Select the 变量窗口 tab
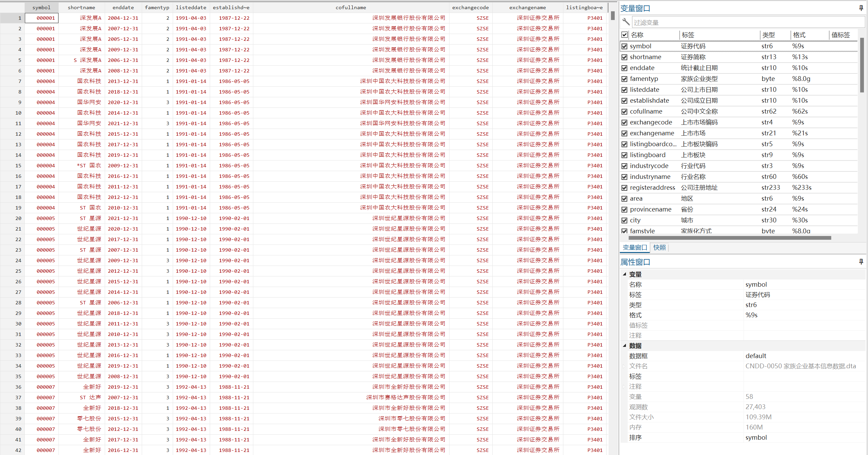Image resolution: width=868 pixels, height=455 pixels. click(x=634, y=248)
